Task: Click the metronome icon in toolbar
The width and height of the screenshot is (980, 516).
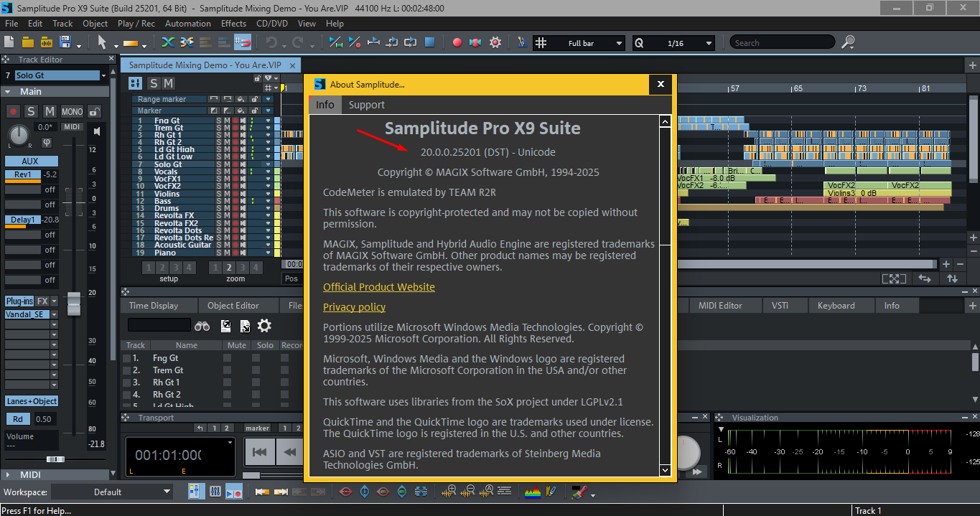Action: point(522,42)
